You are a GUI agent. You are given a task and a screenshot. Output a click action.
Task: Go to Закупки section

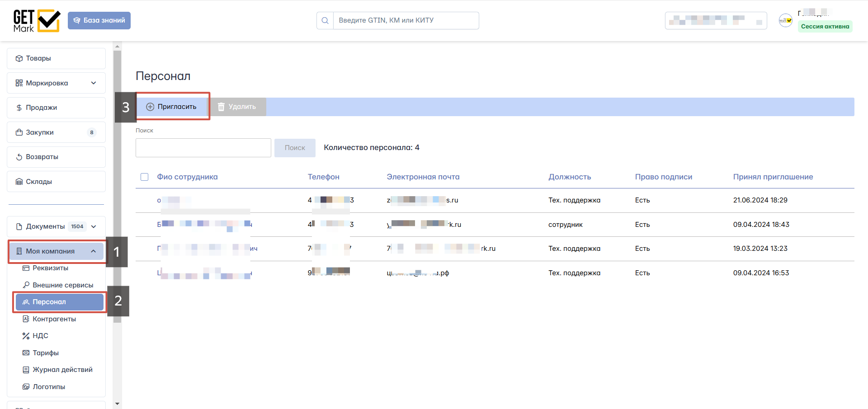coord(56,132)
